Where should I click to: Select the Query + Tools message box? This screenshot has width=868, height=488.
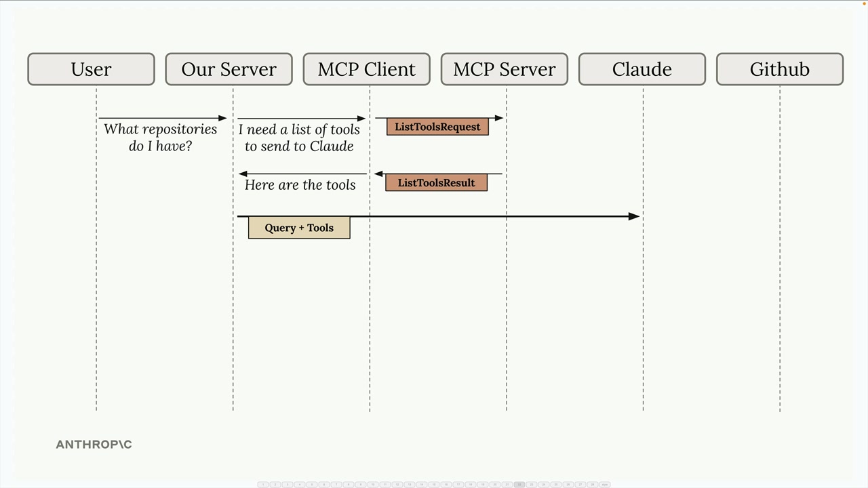[299, 228]
